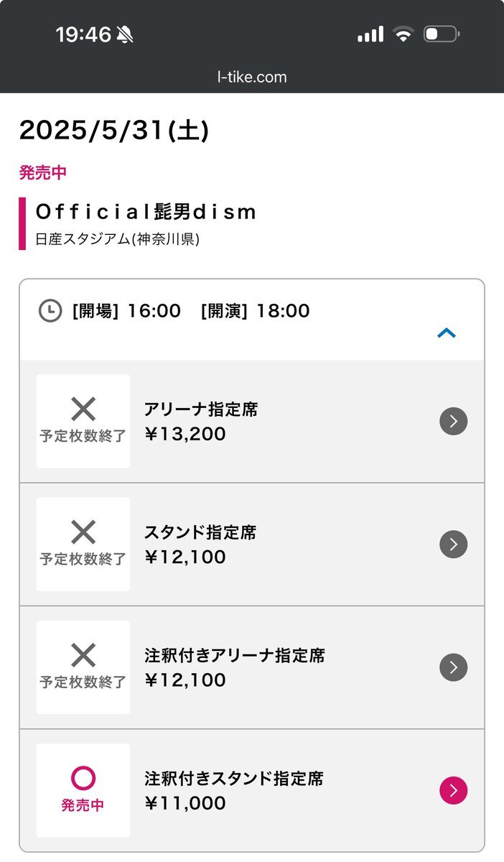The height and width of the screenshot is (862, 504).
Task: Tap the l-tike.com address bar
Action: click(252, 77)
